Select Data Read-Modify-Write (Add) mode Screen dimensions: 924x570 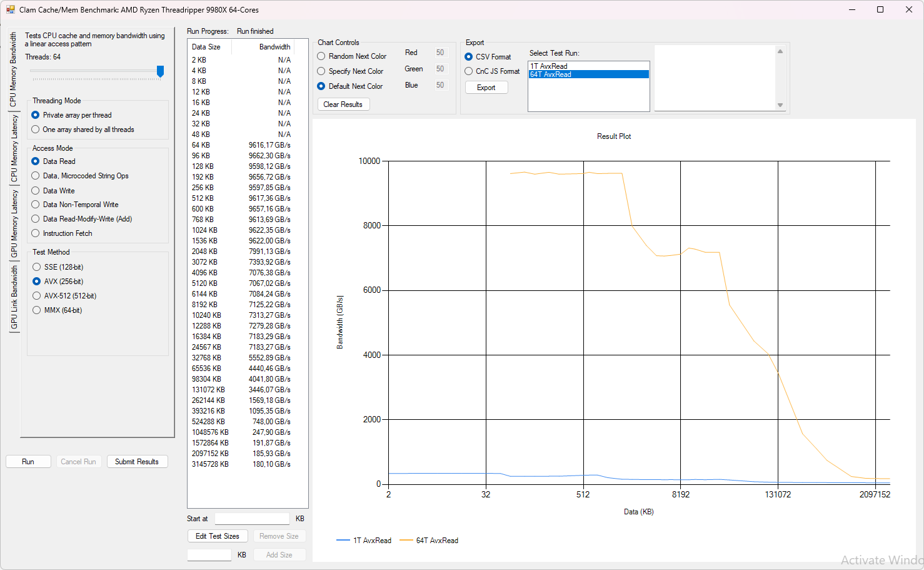point(82,219)
